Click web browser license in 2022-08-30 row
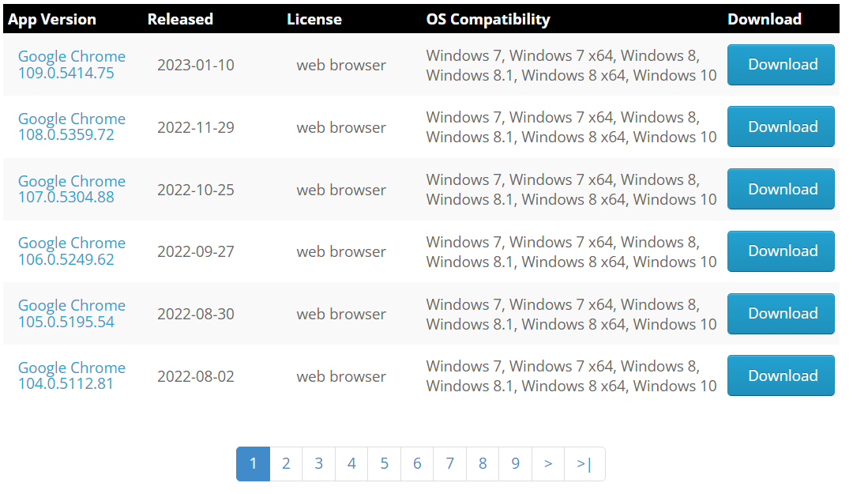 (341, 314)
